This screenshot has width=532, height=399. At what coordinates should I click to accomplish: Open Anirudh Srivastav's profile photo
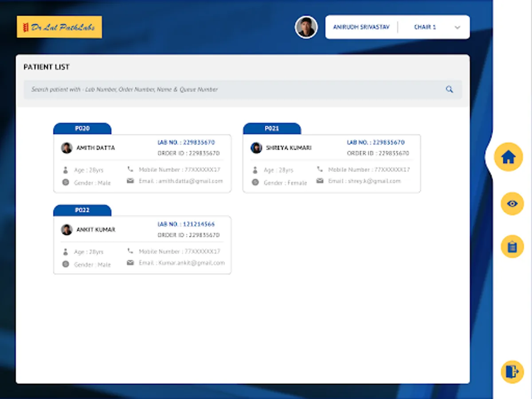tap(306, 27)
